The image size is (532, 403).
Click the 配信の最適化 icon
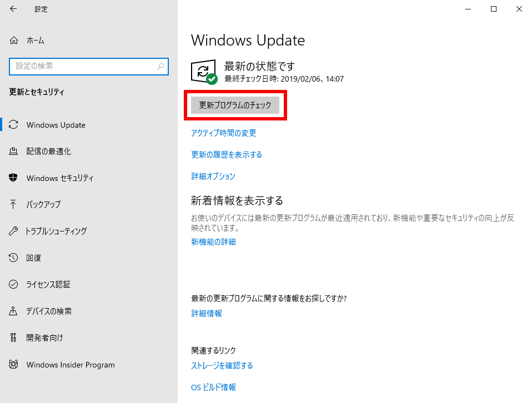[x=14, y=152]
